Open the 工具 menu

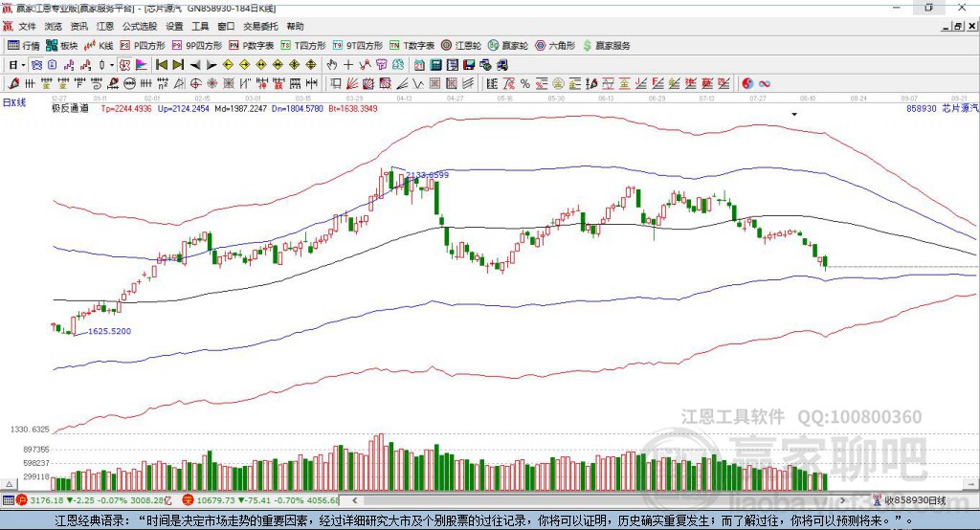tap(200, 26)
